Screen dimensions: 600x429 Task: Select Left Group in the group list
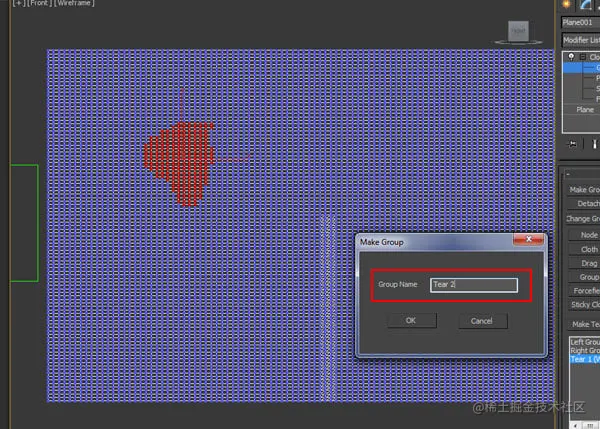tap(585, 342)
